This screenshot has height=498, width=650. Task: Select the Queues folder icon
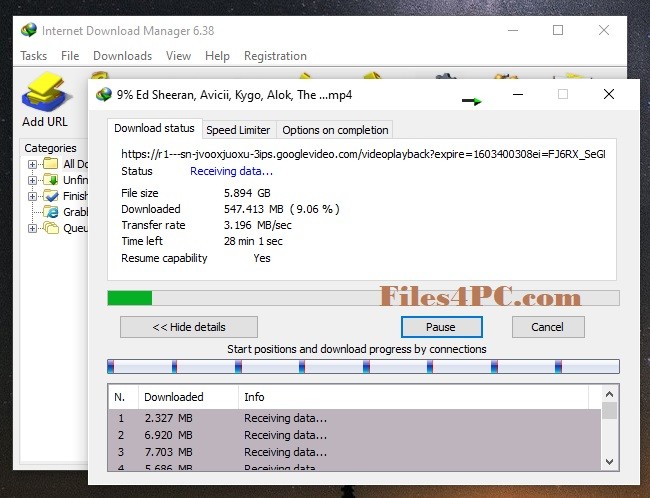[51, 228]
